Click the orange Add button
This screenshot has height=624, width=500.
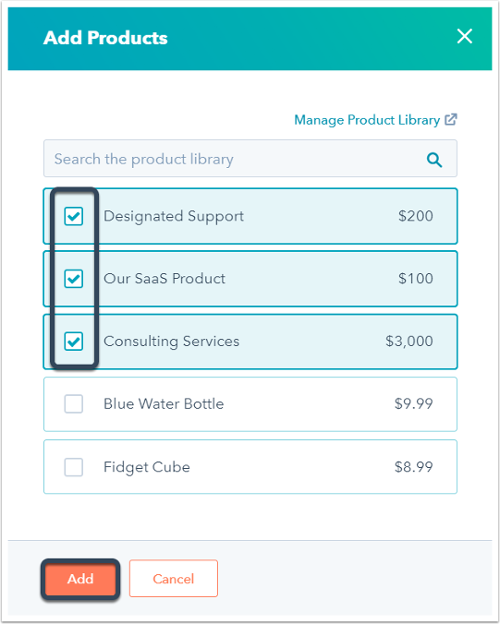pos(80,579)
